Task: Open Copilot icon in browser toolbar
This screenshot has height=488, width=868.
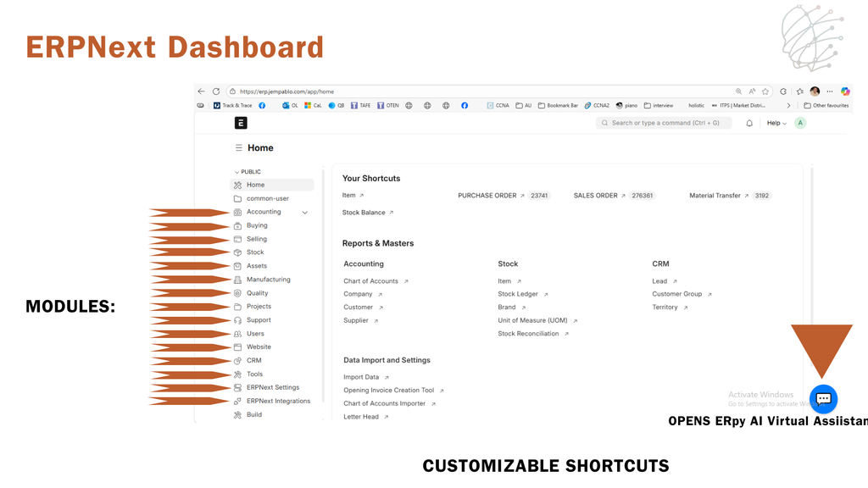Action: coord(845,91)
